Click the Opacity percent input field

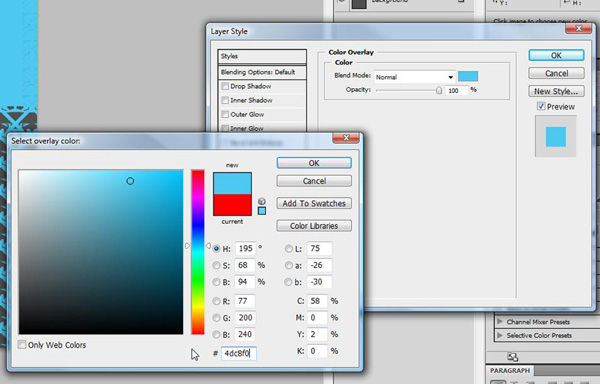click(457, 90)
